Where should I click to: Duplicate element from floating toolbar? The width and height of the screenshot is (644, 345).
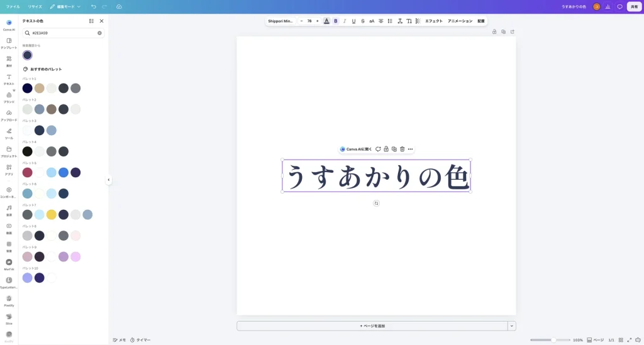tap(394, 149)
